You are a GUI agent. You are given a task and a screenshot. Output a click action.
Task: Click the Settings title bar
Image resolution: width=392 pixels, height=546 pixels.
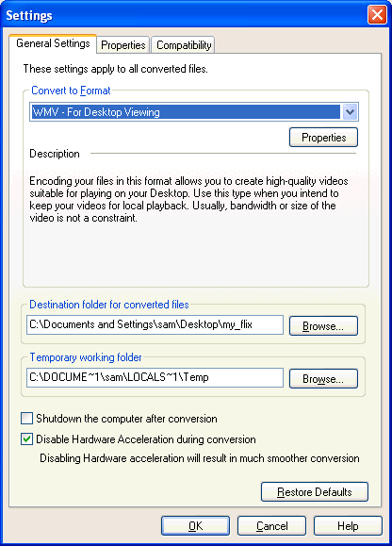pyautogui.click(x=185, y=15)
